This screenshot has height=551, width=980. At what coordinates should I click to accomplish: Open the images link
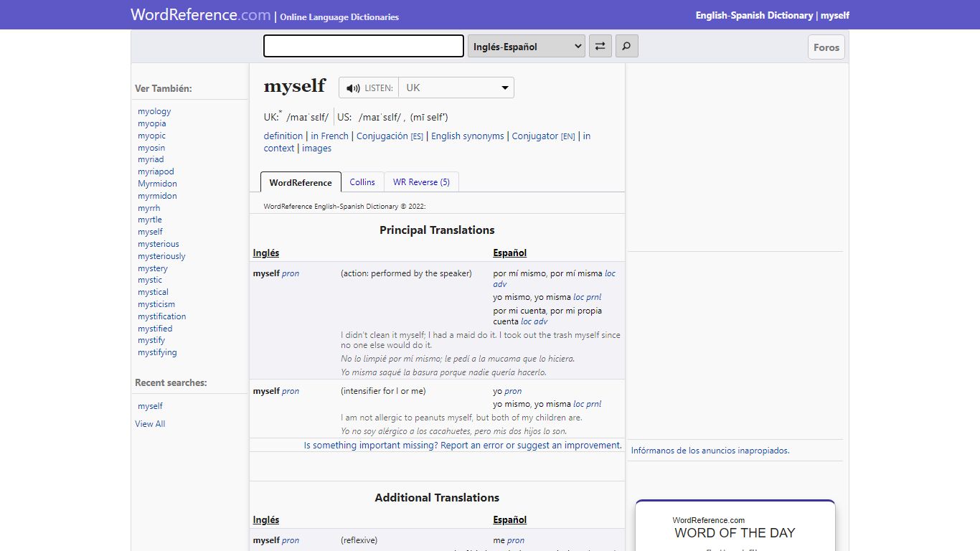(x=316, y=149)
